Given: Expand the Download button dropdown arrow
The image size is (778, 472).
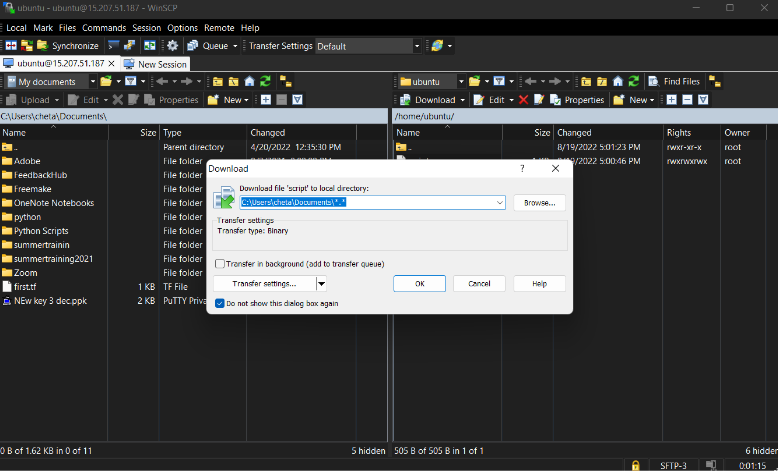Looking at the screenshot, I should 462,100.
